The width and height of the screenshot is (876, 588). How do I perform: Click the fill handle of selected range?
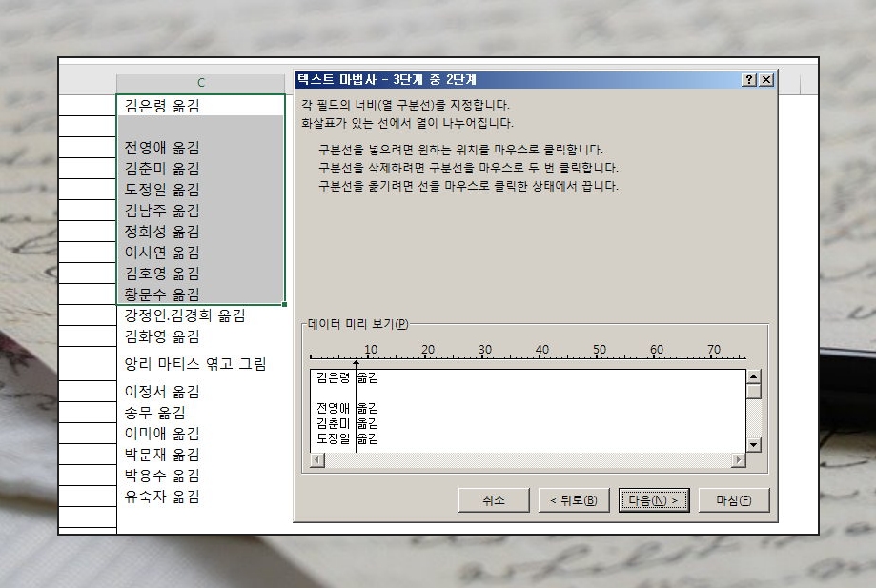click(285, 304)
